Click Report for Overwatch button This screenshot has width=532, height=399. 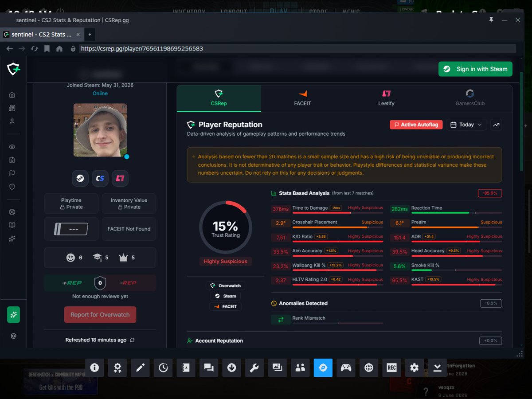click(x=100, y=315)
